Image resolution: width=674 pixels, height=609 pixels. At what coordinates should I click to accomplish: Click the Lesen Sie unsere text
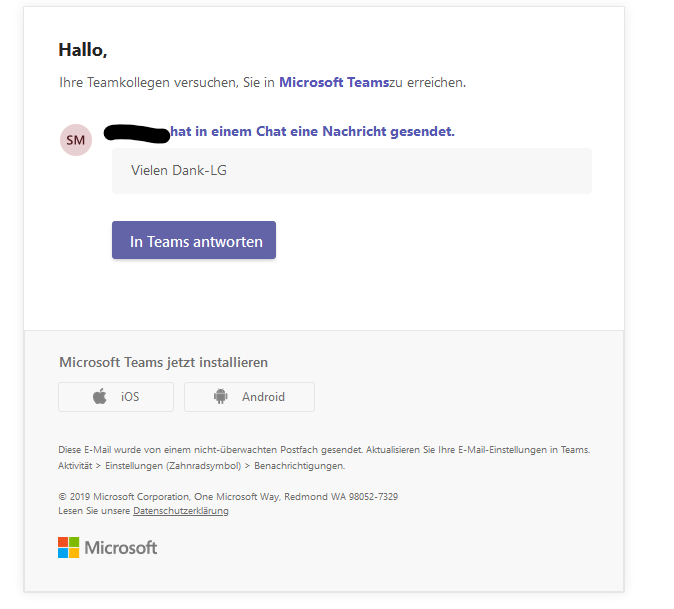[x=95, y=511]
